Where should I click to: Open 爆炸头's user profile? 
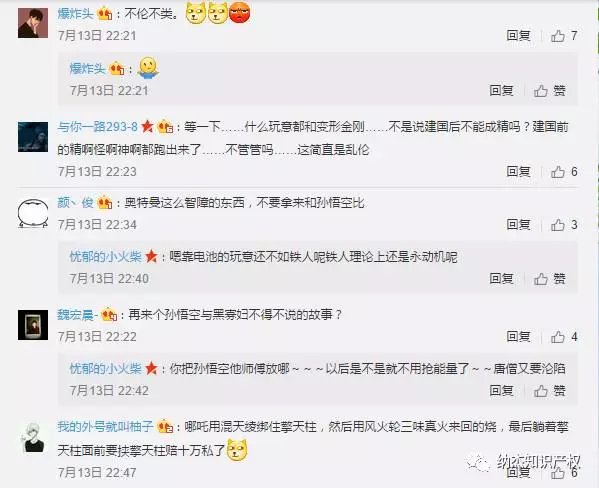pos(75,14)
